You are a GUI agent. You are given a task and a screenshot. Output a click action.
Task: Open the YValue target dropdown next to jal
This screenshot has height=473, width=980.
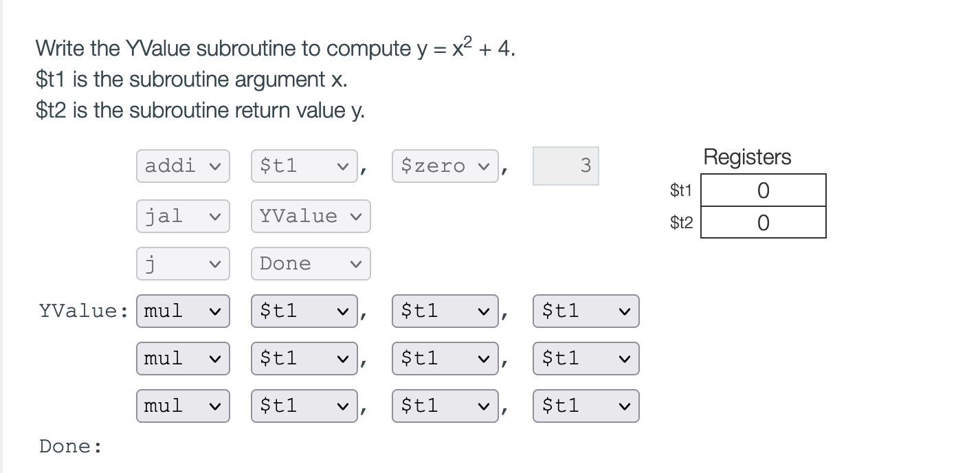[x=311, y=216]
